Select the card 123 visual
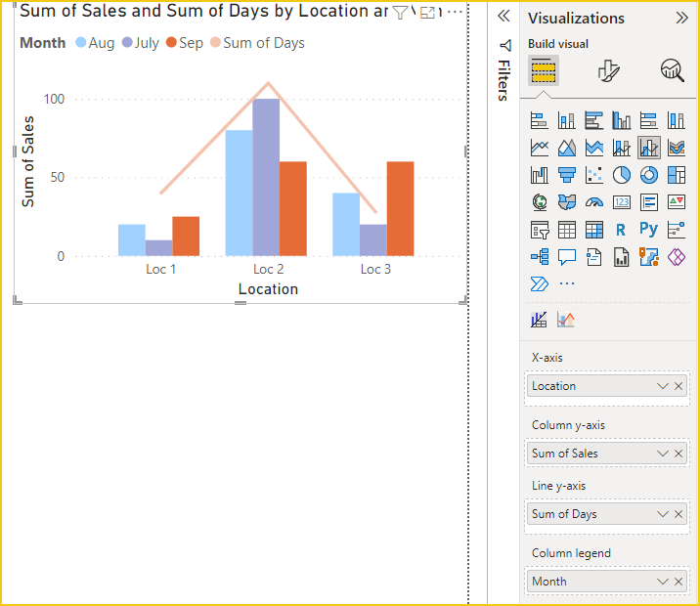The width and height of the screenshot is (700, 606). point(622,202)
